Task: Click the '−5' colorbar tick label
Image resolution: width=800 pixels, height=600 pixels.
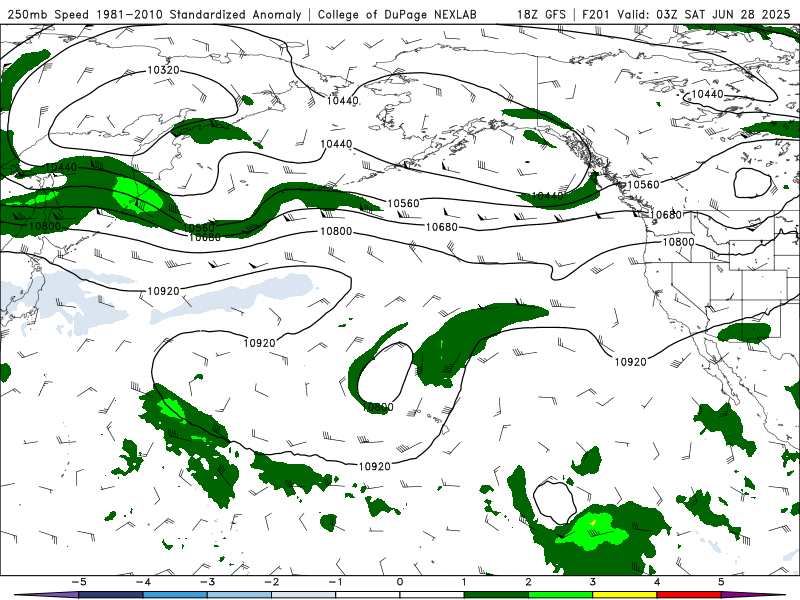Action: tap(79, 582)
